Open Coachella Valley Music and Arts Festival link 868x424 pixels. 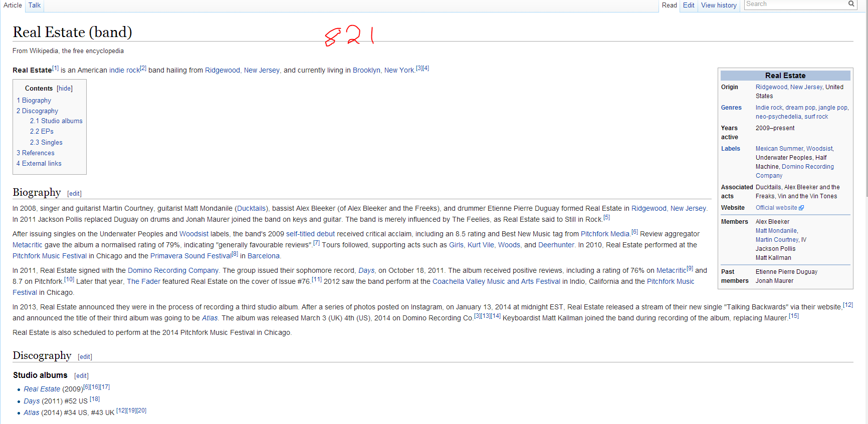click(x=496, y=281)
